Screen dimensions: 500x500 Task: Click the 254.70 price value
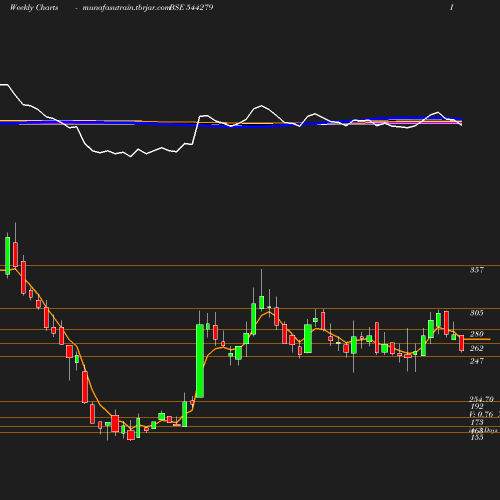(482, 399)
